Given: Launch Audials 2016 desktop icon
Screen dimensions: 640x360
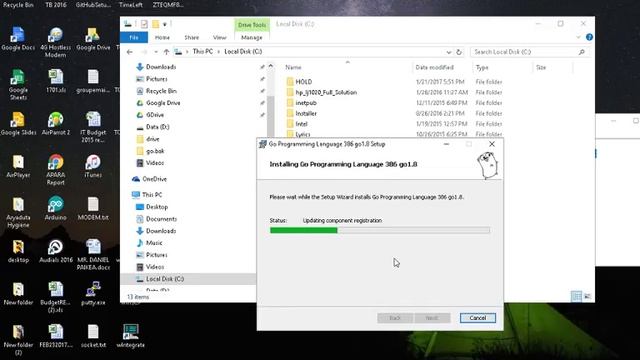Looking at the screenshot, I should (x=56, y=251).
